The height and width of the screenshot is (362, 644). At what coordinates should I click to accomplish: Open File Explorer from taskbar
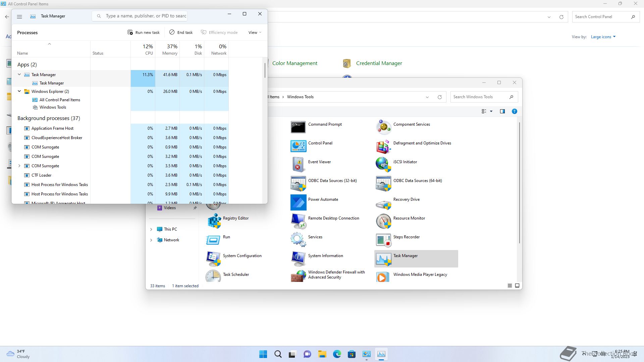coord(322,354)
